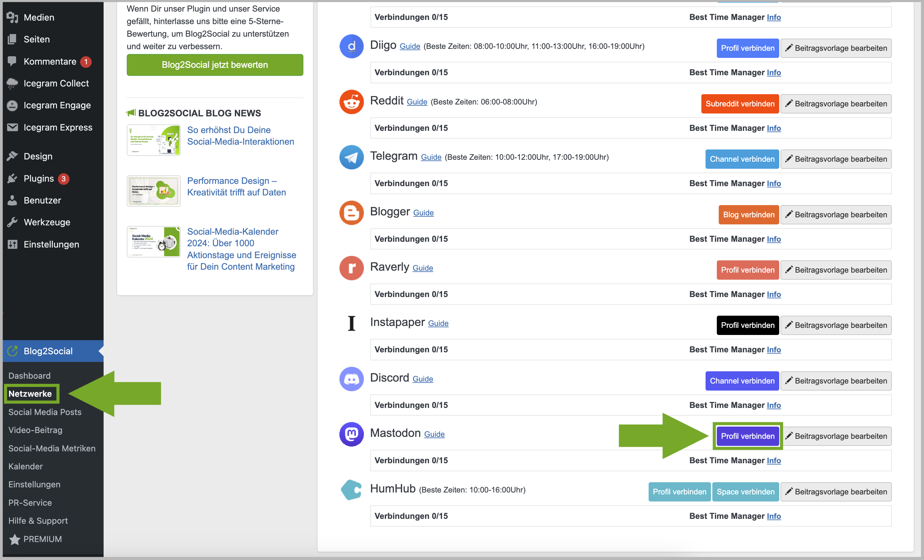The image size is (924, 560).
Task: Click the Kommentare notification badge
Action: click(86, 61)
